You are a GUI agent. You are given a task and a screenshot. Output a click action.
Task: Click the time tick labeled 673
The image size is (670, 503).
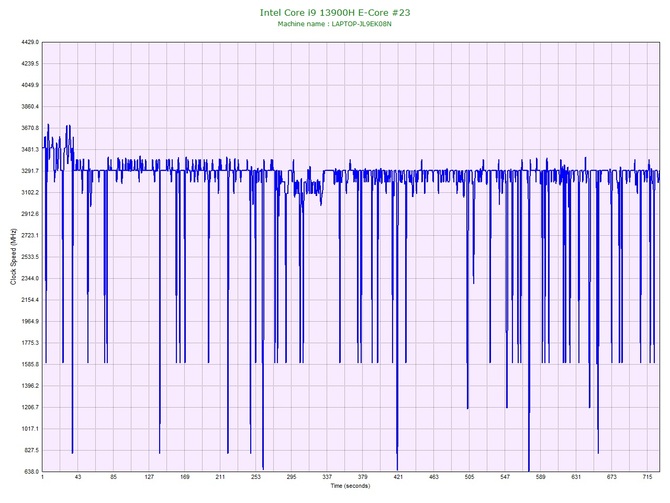611,477
